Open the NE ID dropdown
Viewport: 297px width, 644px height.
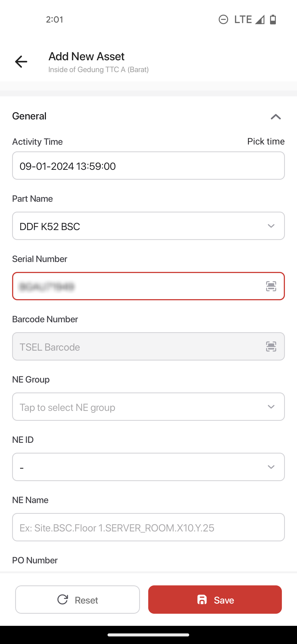click(x=148, y=467)
